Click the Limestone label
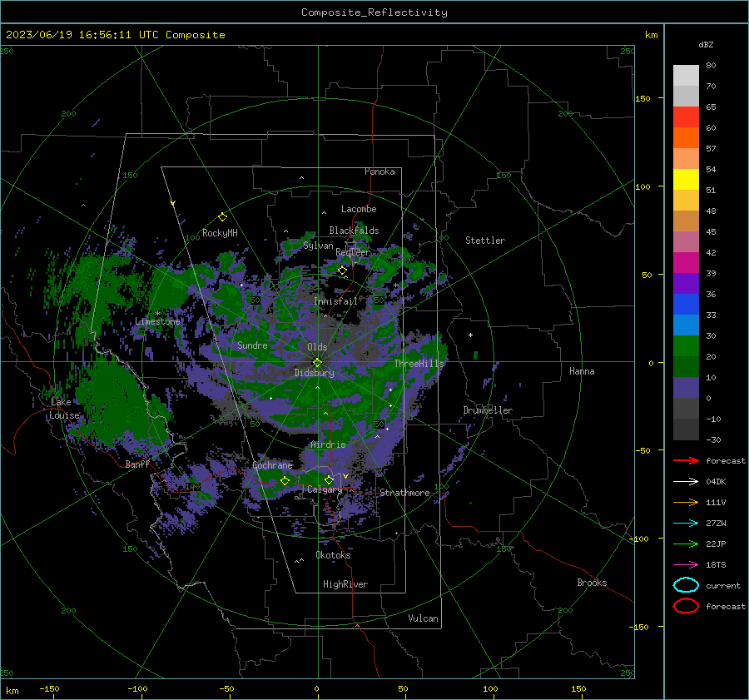Image resolution: width=749 pixels, height=700 pixels. pyautogui.click(x=157, y=321)
